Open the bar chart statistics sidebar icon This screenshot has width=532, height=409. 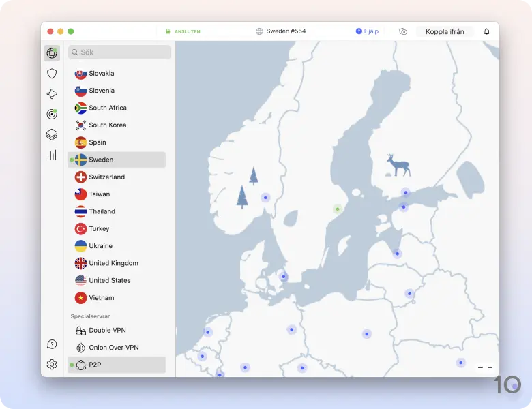point(52,155)
